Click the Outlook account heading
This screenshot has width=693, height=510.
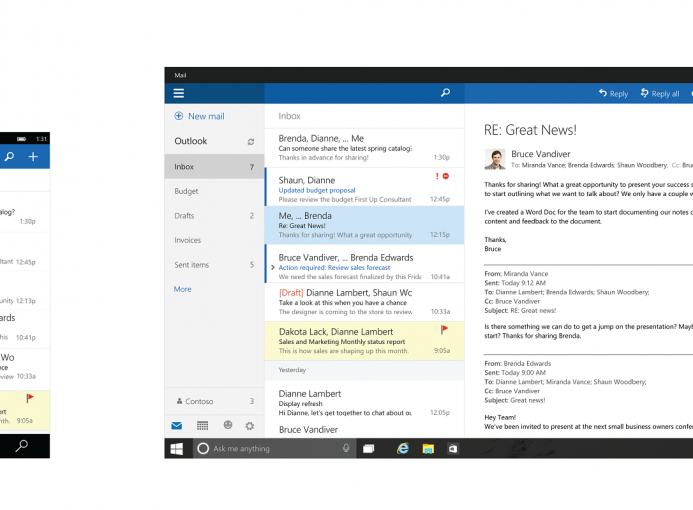point(190,141)
